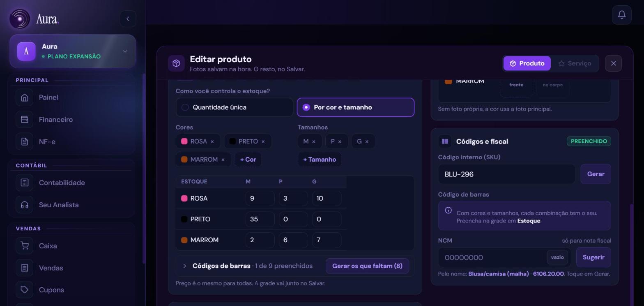Open Seu Analista headset item
644x306 pixels.
click(x=71, y=205)
